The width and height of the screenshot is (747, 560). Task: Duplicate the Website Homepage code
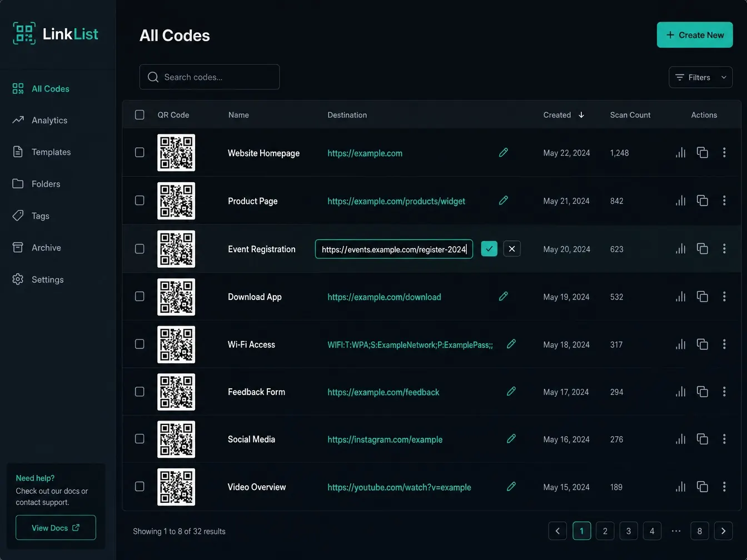click(x=703, y=152)
